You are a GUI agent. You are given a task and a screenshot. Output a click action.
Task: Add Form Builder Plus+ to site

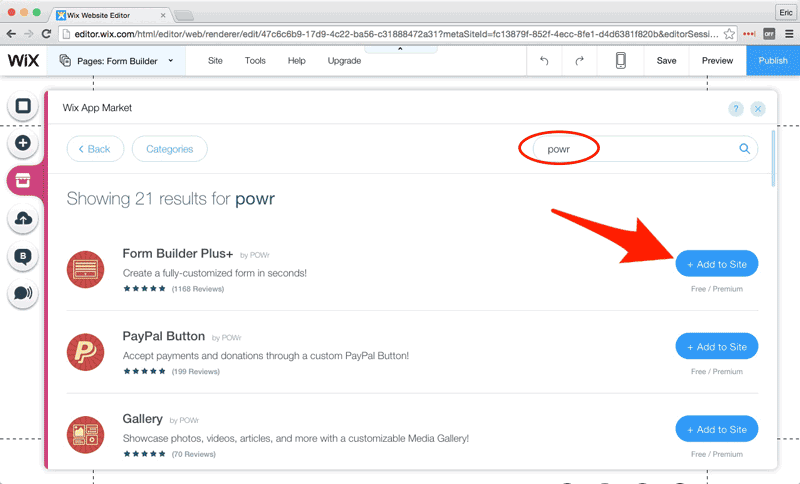point(717,264)
